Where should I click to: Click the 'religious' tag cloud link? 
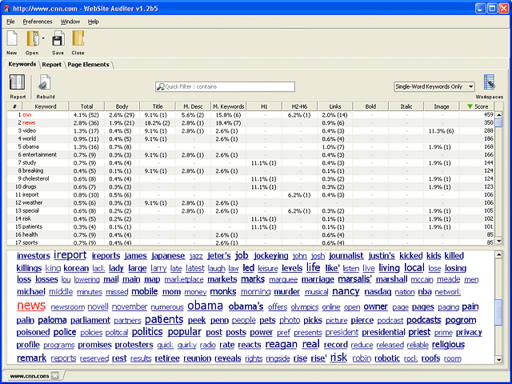(448, 345)
